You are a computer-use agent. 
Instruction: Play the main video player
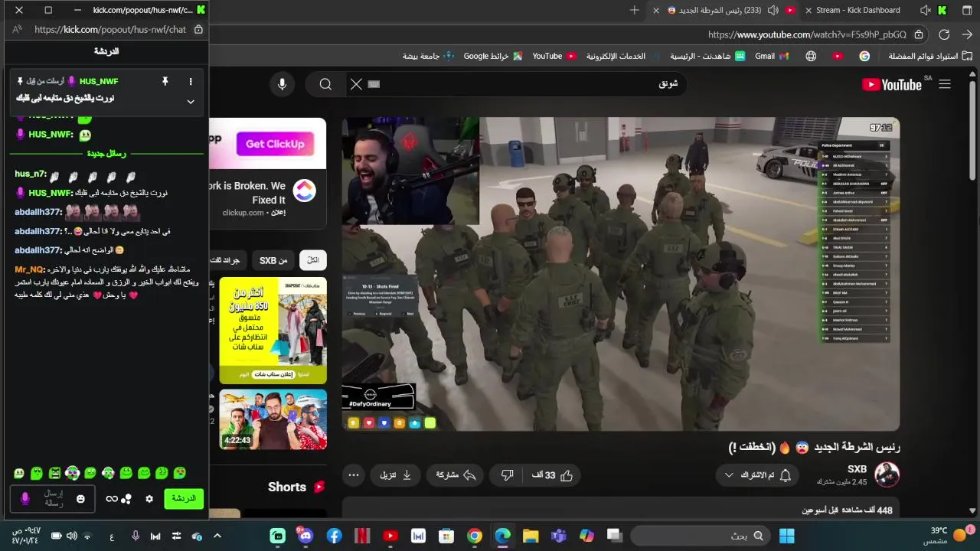click(621, 274)
